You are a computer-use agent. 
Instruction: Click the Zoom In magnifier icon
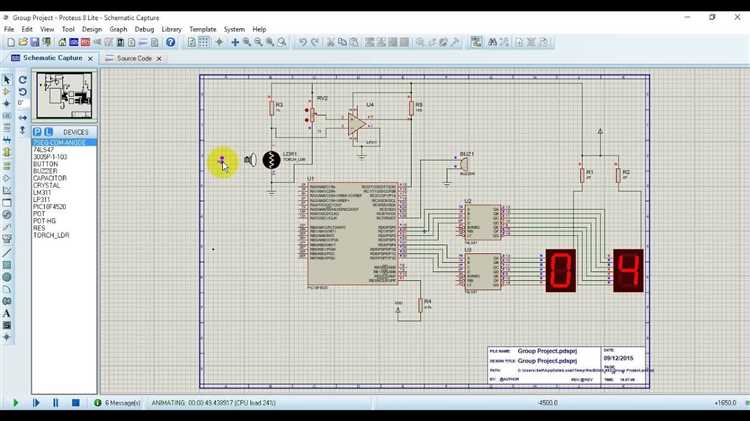click(x=247, y=43)
